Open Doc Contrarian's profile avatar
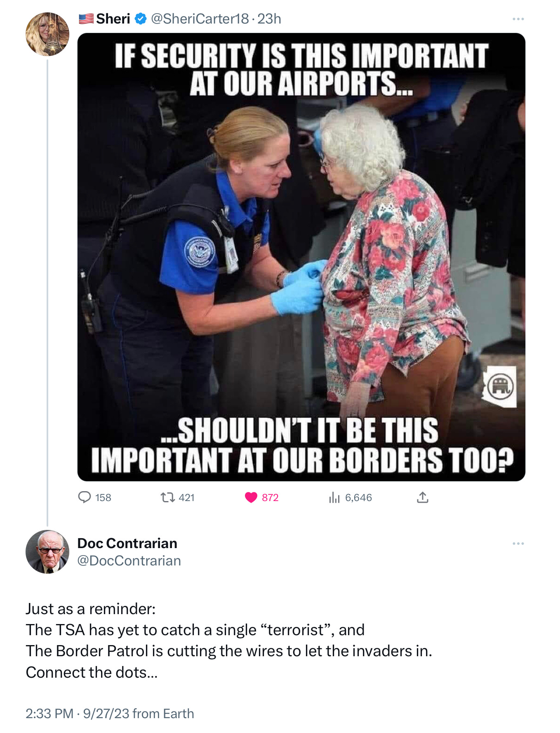560x733 pixels. point(47,552)
